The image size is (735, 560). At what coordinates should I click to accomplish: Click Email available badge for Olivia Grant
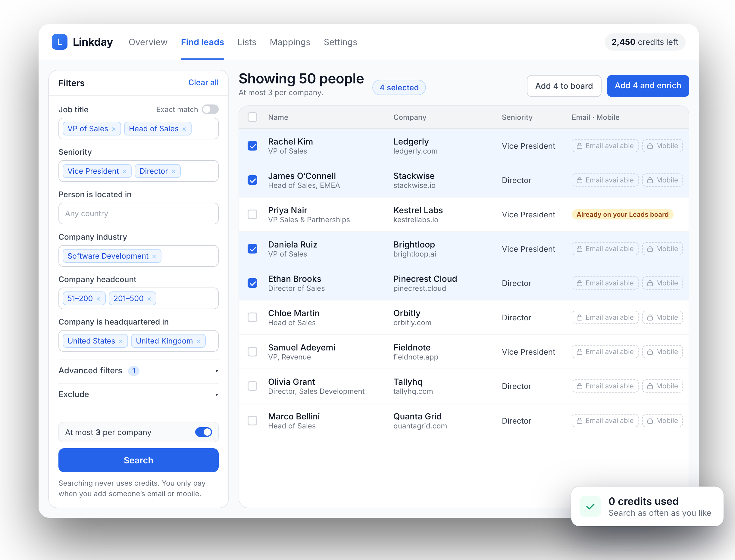pos(605,386)
